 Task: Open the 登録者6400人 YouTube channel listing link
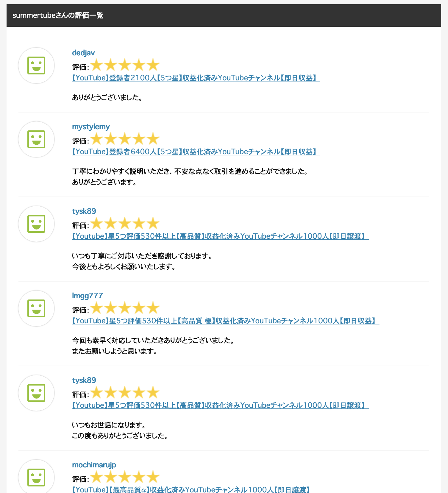[x=196, y=152]
